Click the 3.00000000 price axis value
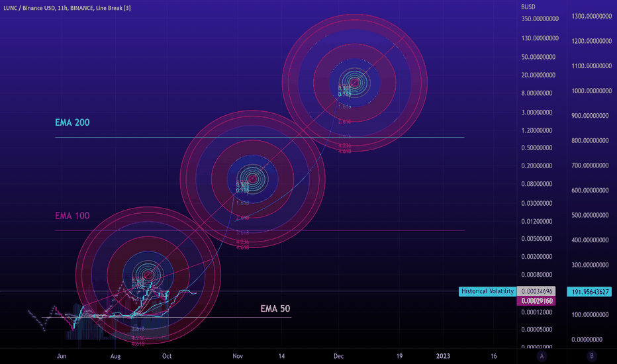The height and width of the screenshot is (364, 617). pos(537,113)
